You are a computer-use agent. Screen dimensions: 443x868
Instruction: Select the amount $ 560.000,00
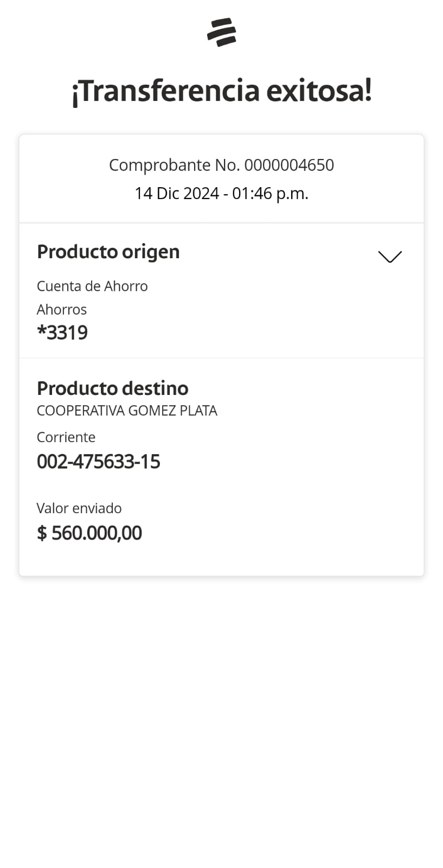click(89, 533)
